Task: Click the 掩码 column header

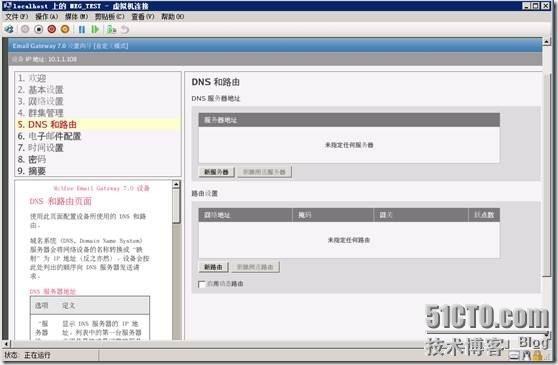Action: [333, 215]
